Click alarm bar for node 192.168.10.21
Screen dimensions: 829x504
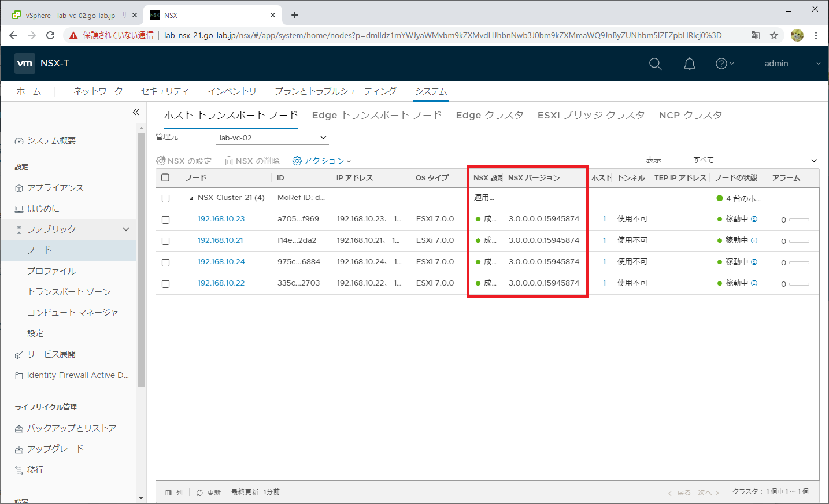(799, 241)
